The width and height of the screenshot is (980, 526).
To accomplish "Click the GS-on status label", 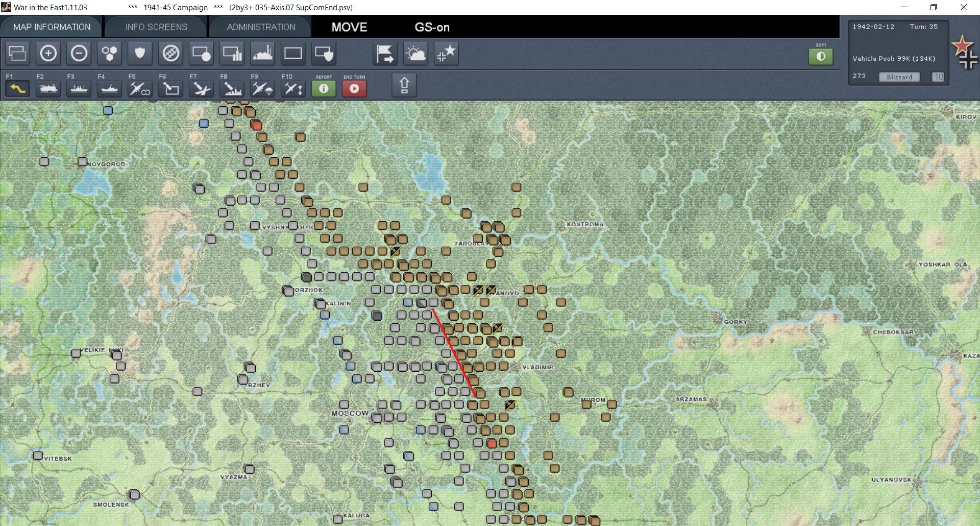I will [432, 27].
